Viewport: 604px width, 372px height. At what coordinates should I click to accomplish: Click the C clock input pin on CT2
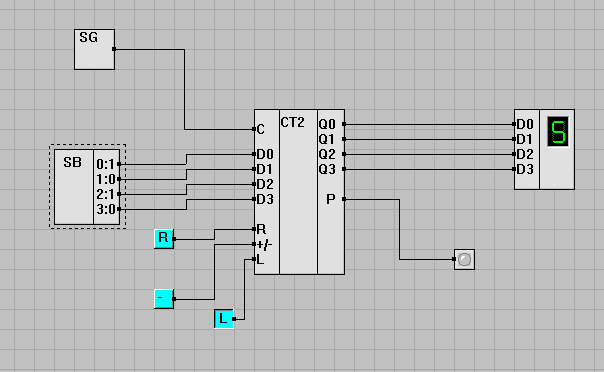point(254,129)
